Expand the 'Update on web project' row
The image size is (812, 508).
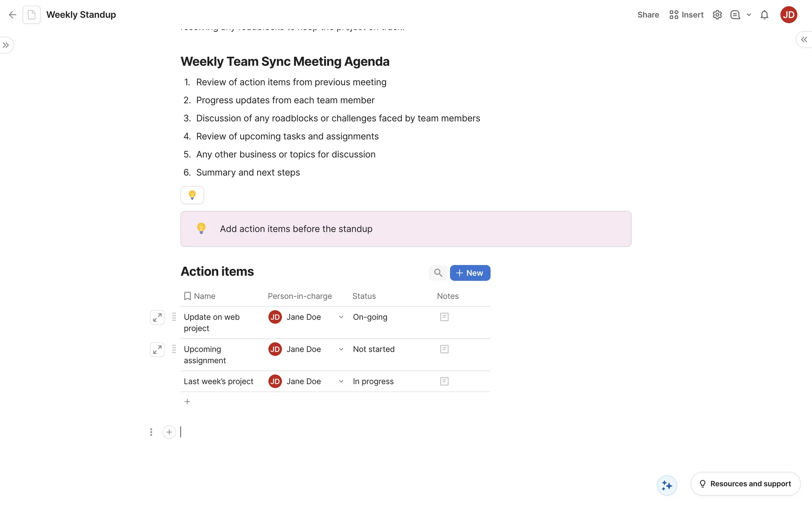157,317
